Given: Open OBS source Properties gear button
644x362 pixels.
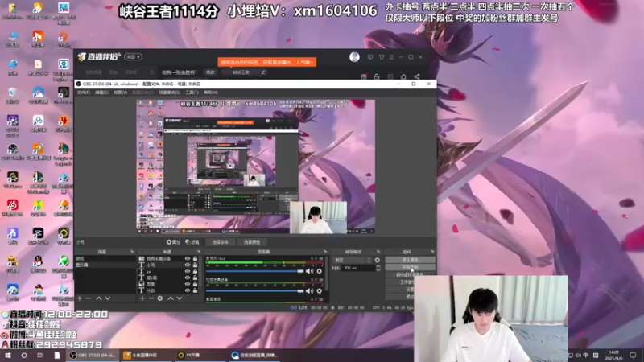Looking at the screenshot, I should [173, 242].
